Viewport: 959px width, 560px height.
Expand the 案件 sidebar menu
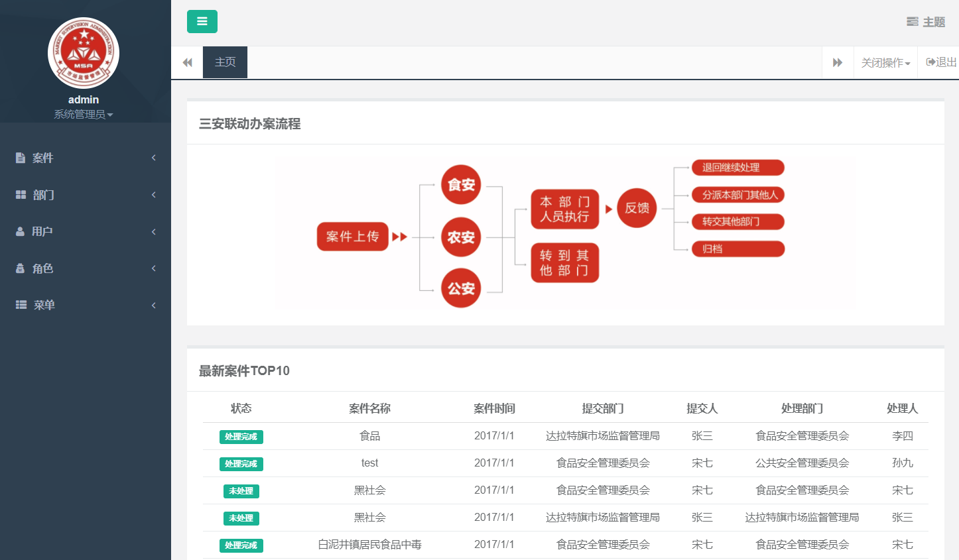click(43, 158)
